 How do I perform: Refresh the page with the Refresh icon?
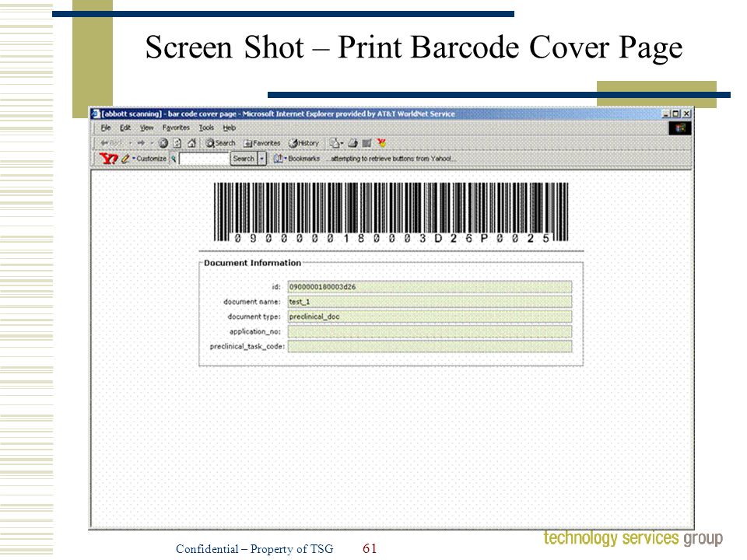point(177,143)
